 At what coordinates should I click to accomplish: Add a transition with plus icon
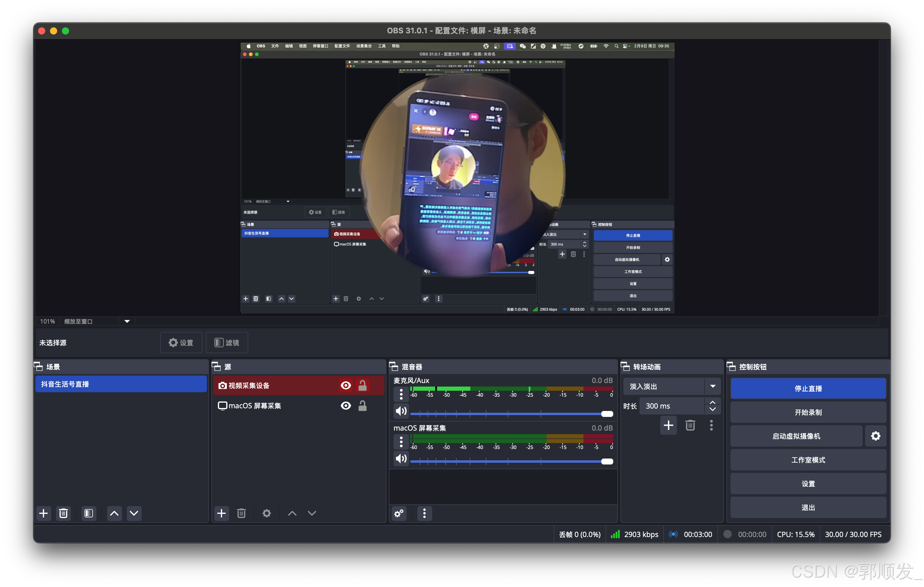click(x=668, y=425)
